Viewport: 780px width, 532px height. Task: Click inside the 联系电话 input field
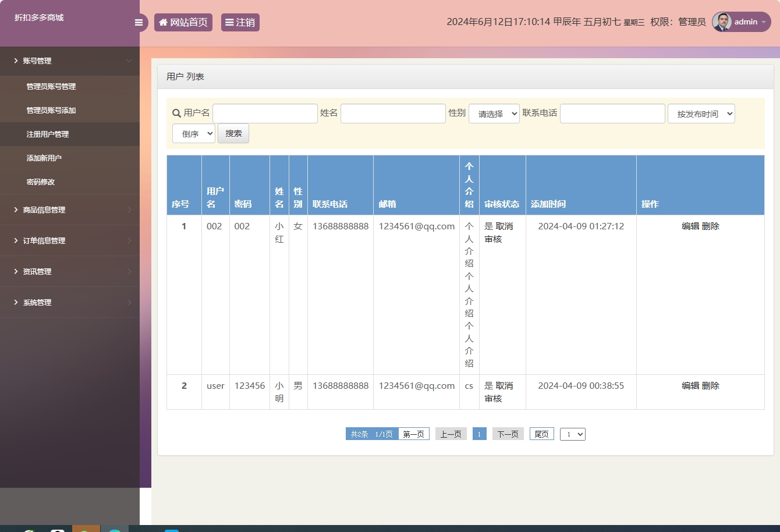[612, 113]
